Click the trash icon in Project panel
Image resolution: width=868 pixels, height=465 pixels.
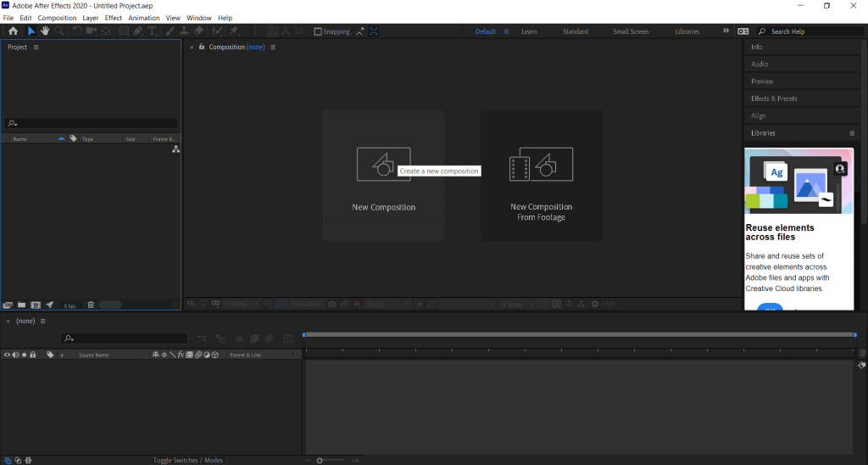pyautogui.click(x=91, y=305)
